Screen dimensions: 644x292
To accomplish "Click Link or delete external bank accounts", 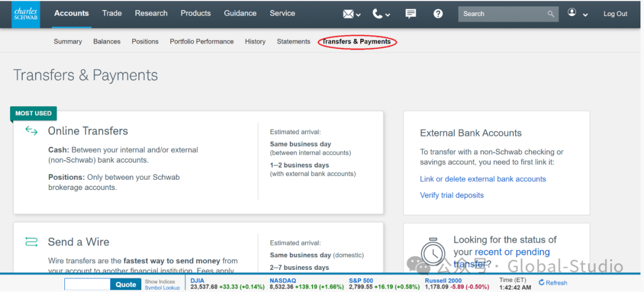I will (482, 179).
